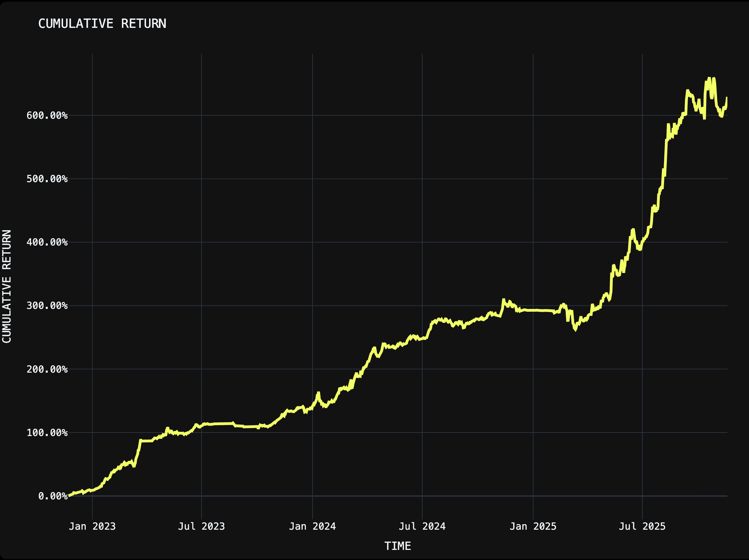Viewport: 749px width, 560px height.
Task: Click the 0.00% y-axis label
Action: (53, 496)
